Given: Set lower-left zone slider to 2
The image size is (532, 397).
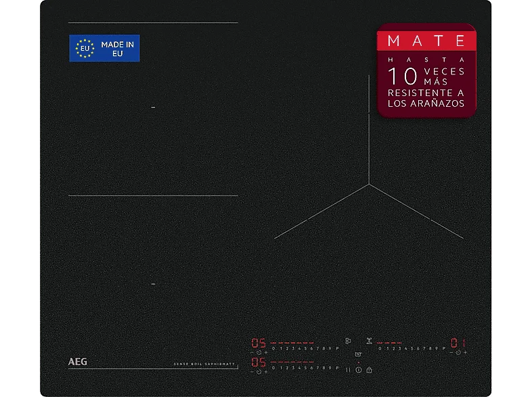Looking at the screenshot, I should (287, 368).
